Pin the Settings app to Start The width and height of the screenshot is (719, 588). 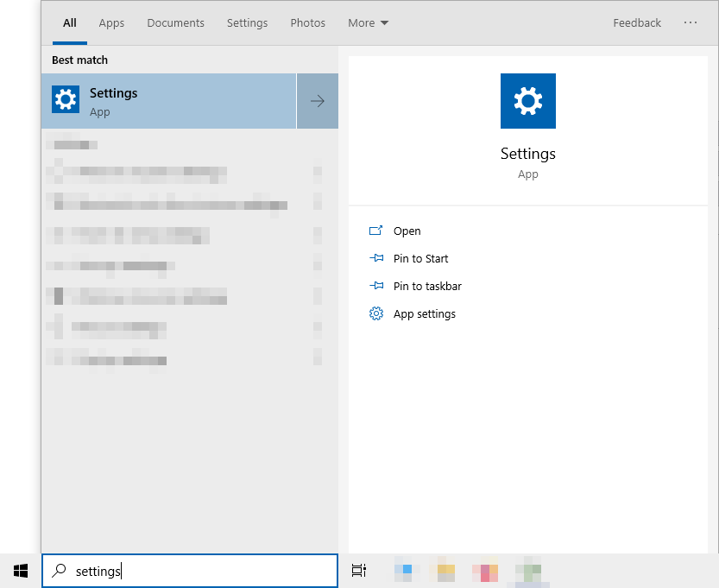[420, 259]
